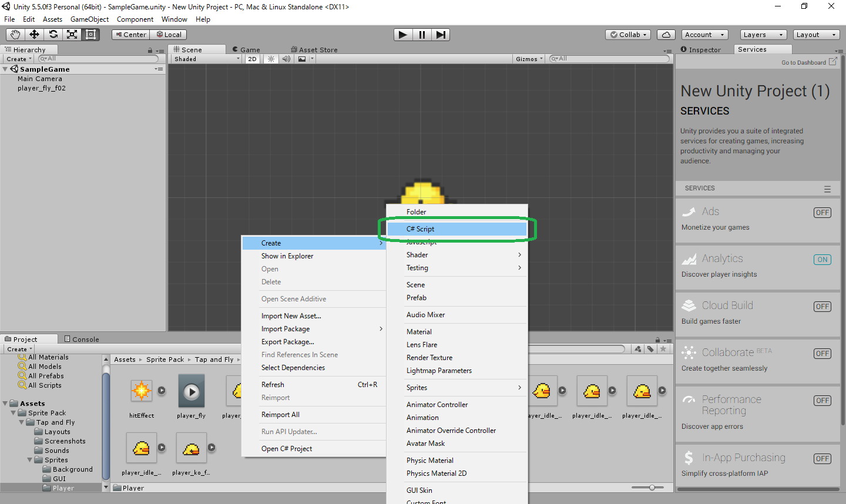
Task: Choose C# Script from the Create submenu
Action: [459, 229]
